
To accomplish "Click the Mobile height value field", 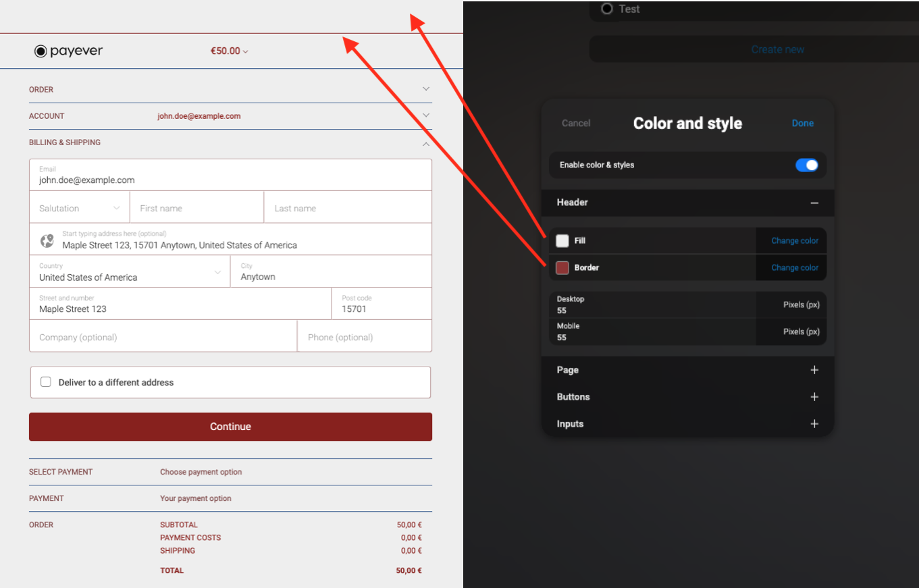I will 652,332.
